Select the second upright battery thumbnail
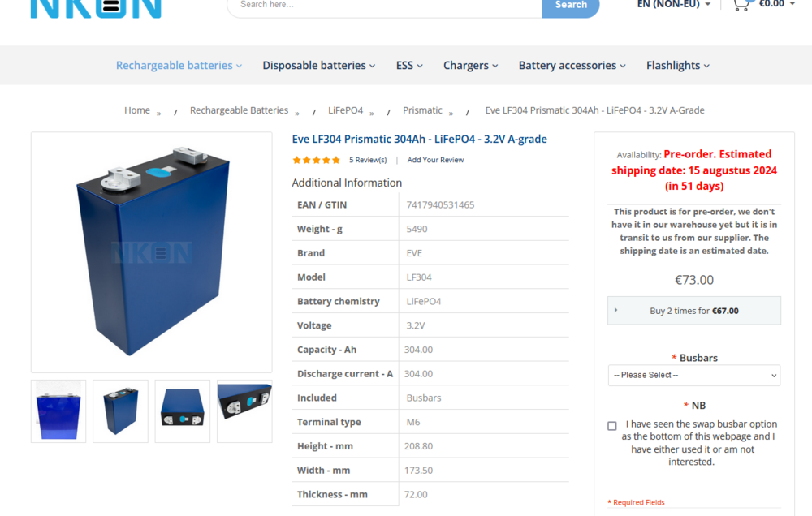The image size is (812, 516). pyautogui.click(x=121, y=411)
